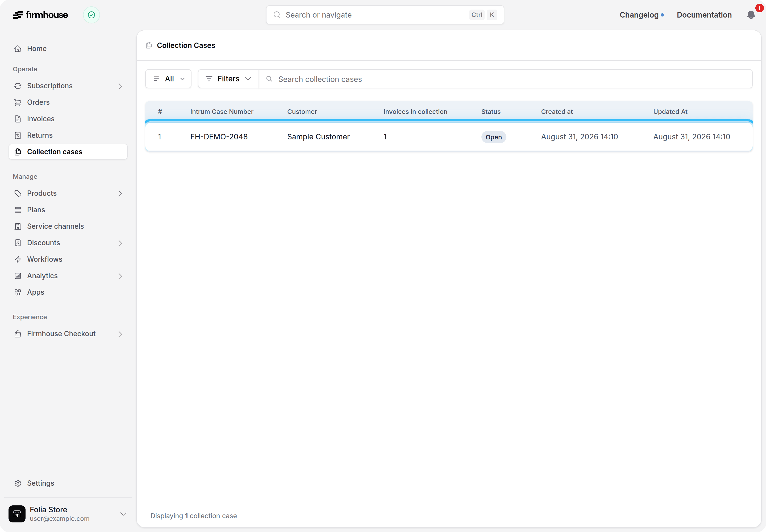Expand the Analytics submenu chevron
The width and height of the screenshot is (766, 532).
120,276
